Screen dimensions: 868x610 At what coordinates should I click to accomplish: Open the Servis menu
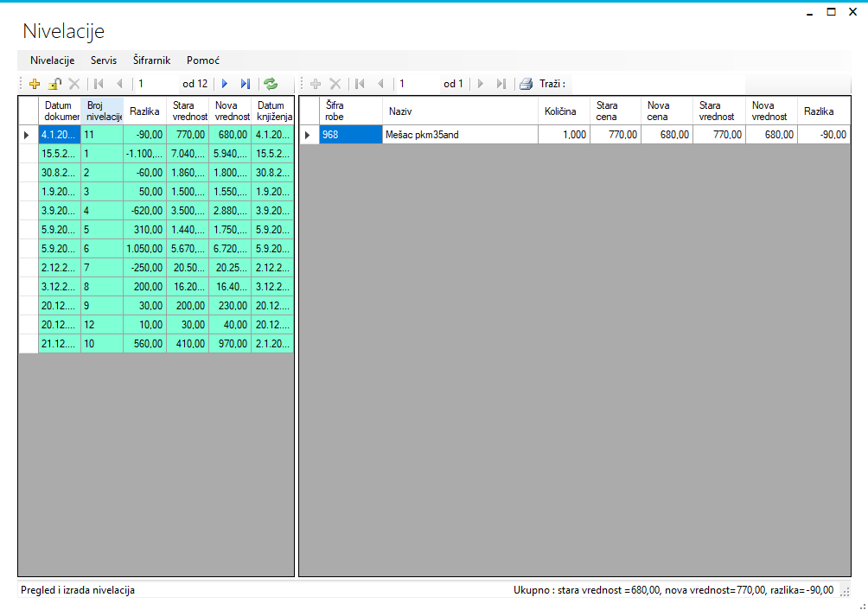(104, 60)
